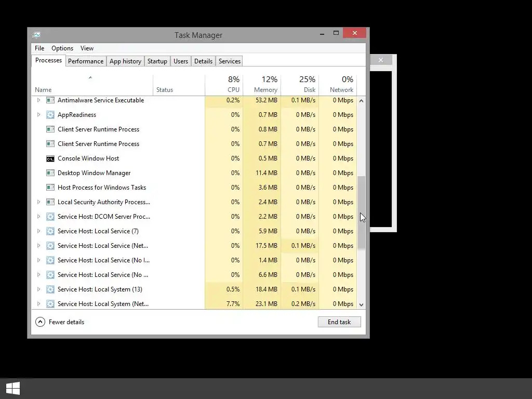The height and width of the screenshot is (399, 532).
Task: Expand the AppReadiness process group
Action: pos(38,115)
